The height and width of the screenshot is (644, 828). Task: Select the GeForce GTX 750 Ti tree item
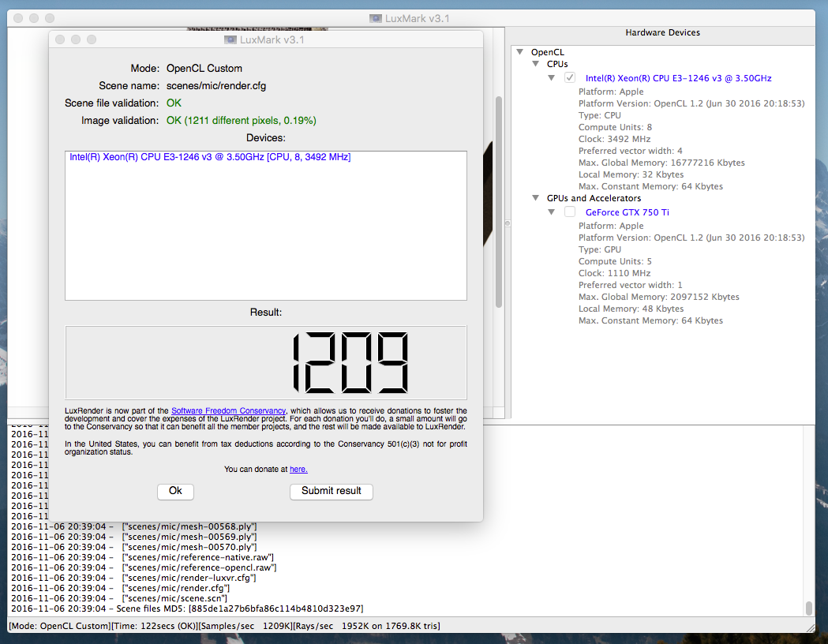627,212
